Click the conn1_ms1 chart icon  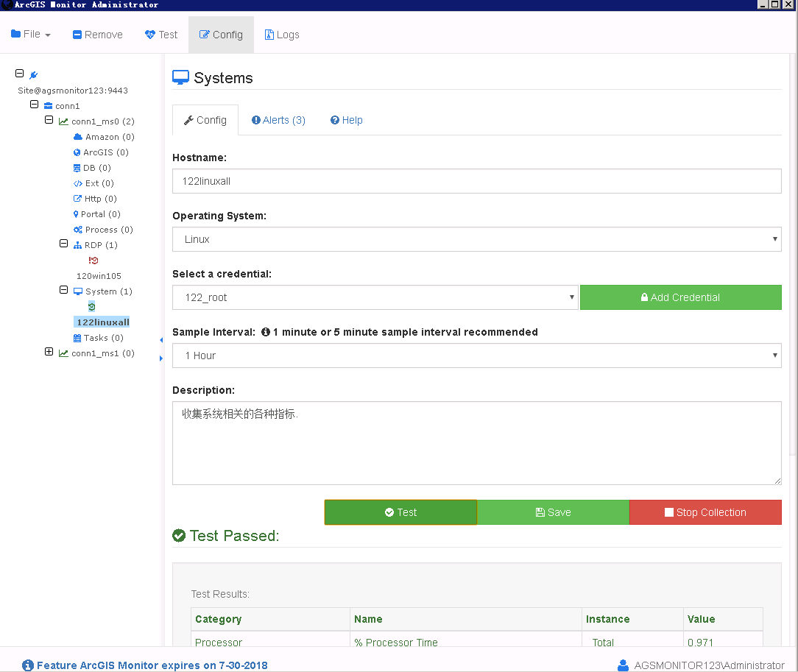pyautogui.click(x=63, y=353)
